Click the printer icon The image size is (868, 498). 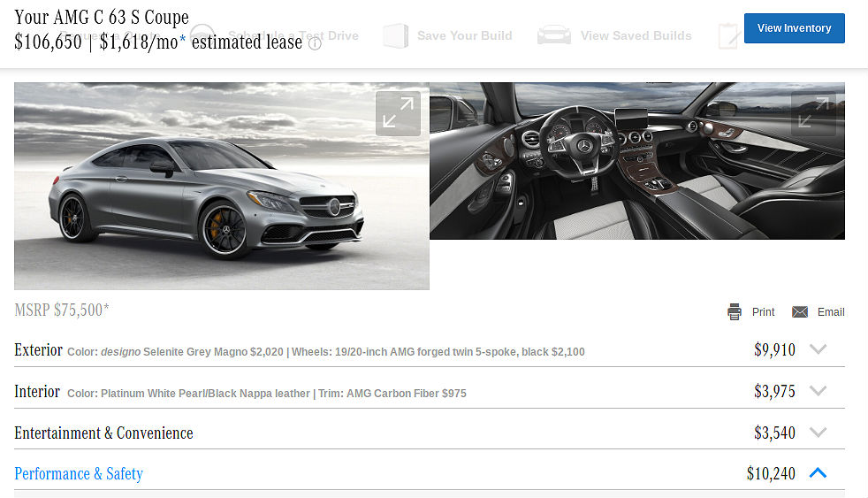[x=734, y=312]
